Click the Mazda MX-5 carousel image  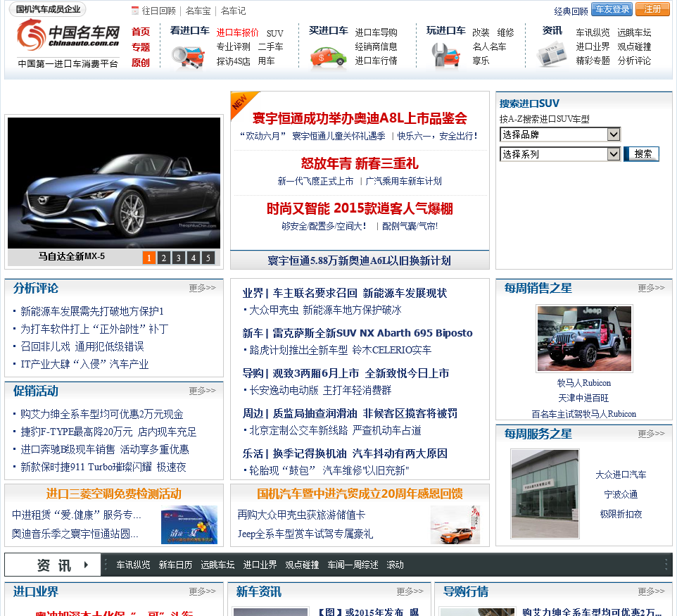[114, 183]
